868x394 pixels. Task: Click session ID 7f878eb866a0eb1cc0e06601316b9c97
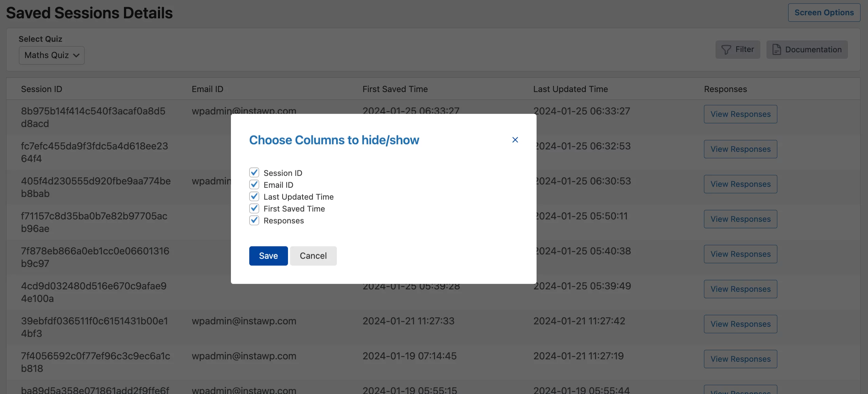click(x=95, y=257)
